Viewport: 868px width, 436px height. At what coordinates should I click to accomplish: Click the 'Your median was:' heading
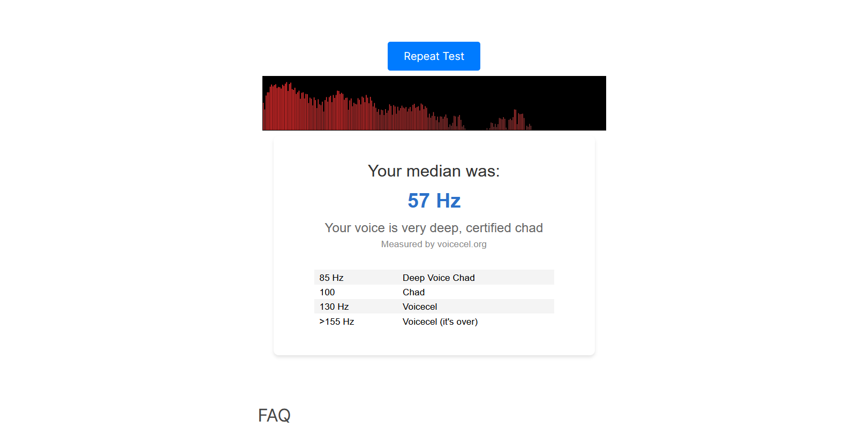[x=434, y=171]
